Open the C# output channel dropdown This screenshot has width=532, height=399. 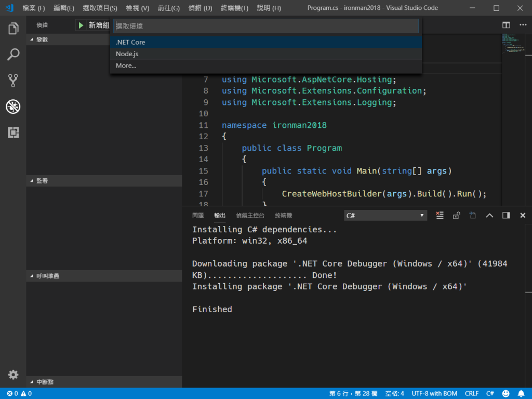tap(385, 216)
